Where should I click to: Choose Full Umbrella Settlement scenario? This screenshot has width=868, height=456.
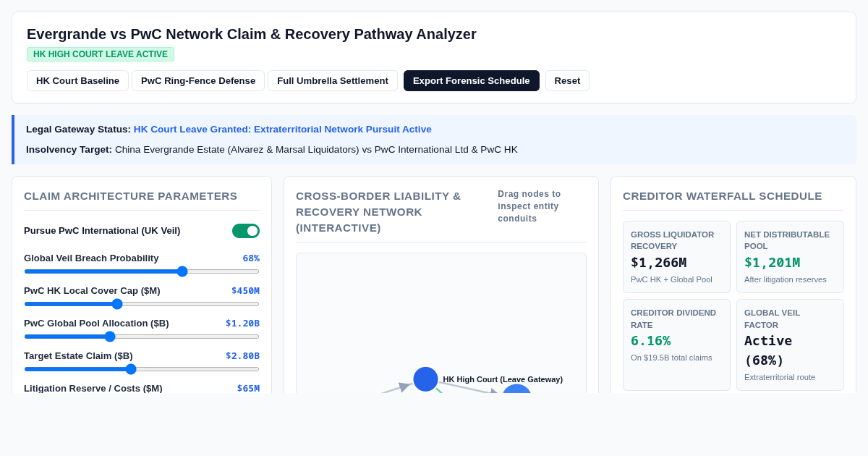[x=333, y=80]
